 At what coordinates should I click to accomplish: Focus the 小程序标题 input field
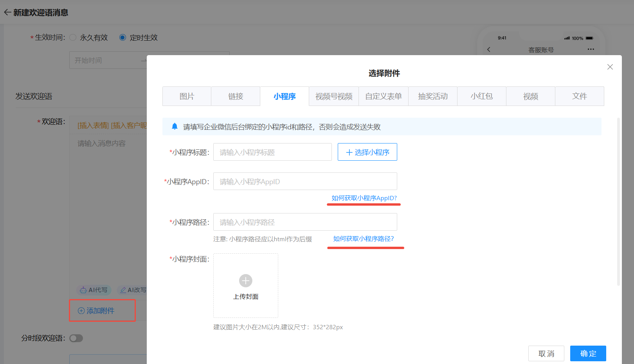pyautogui.click(x=272, y=152)
